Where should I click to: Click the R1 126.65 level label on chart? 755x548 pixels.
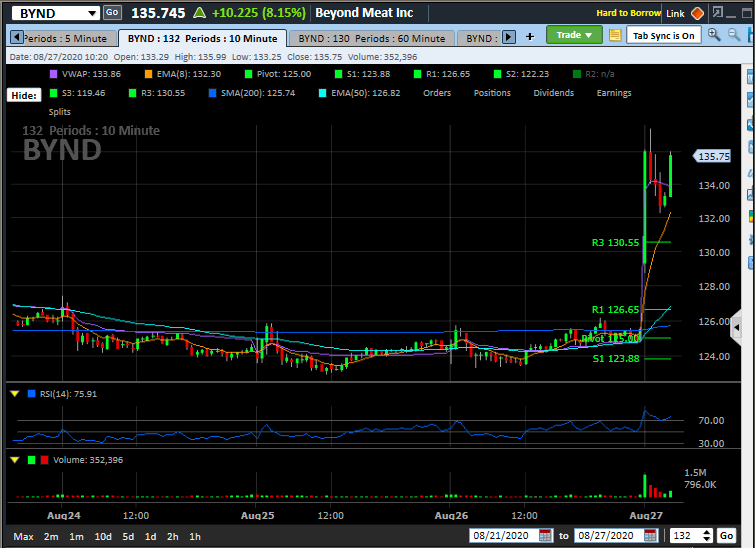[615, 310]
